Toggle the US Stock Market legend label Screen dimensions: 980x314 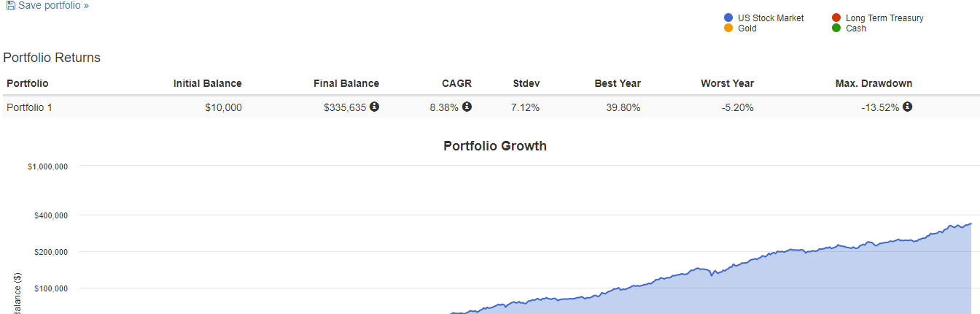(771, 18)
